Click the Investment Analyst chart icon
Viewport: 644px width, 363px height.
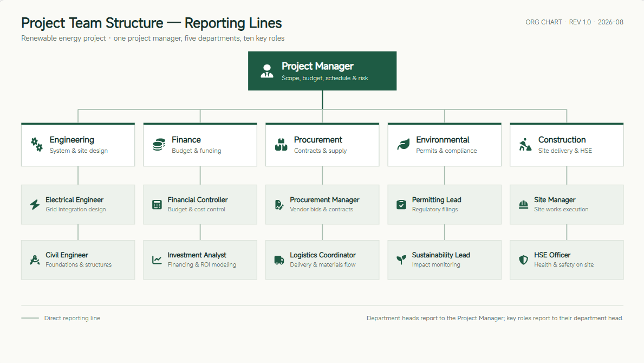(157, 260)
